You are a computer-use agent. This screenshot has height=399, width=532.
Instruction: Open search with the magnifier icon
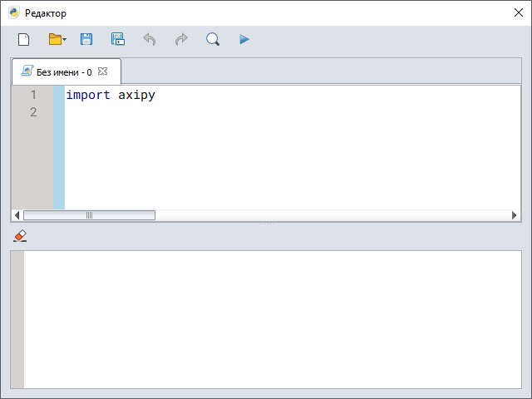pyautogui.click(x=213, y=39)
